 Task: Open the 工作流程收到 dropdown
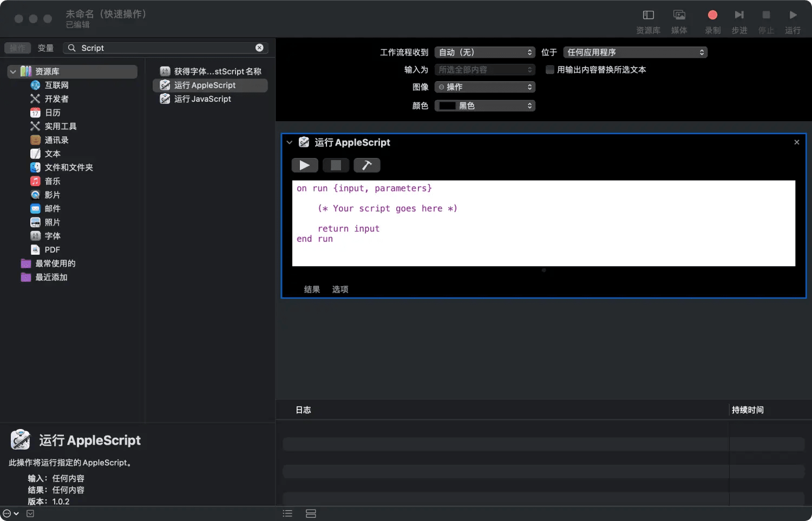[x=483, y=52]
